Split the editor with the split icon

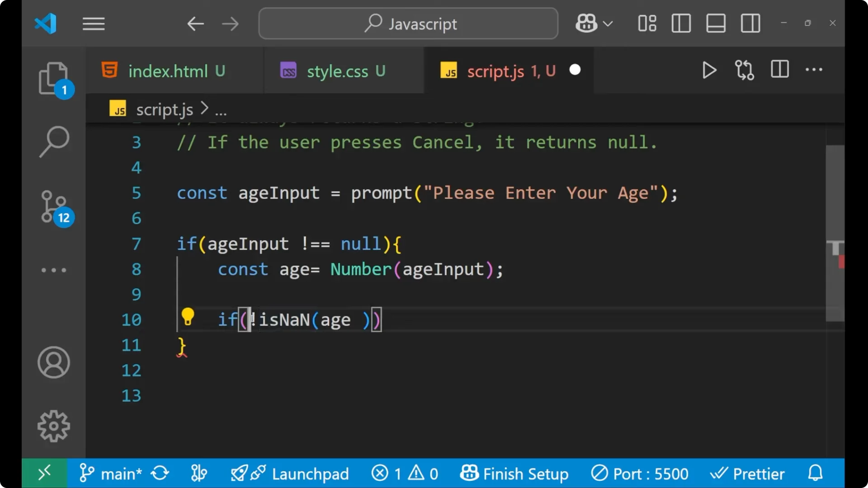click(x=779, y=70)
